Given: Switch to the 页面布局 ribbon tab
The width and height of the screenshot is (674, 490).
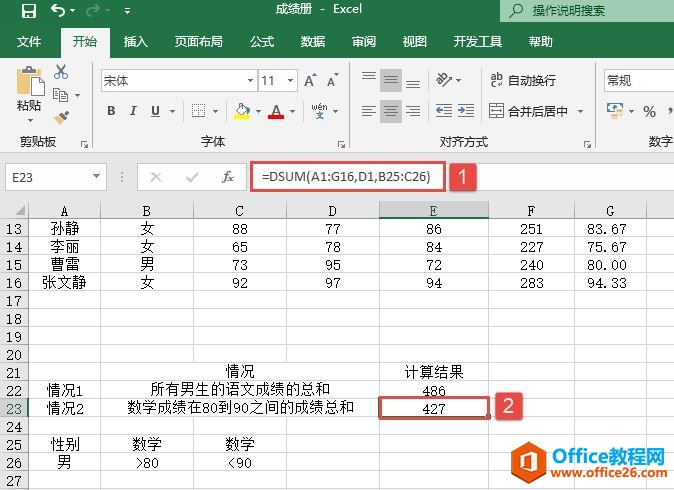Looking at the screenshot, I should pyautogui.click(x=199, y=42).
